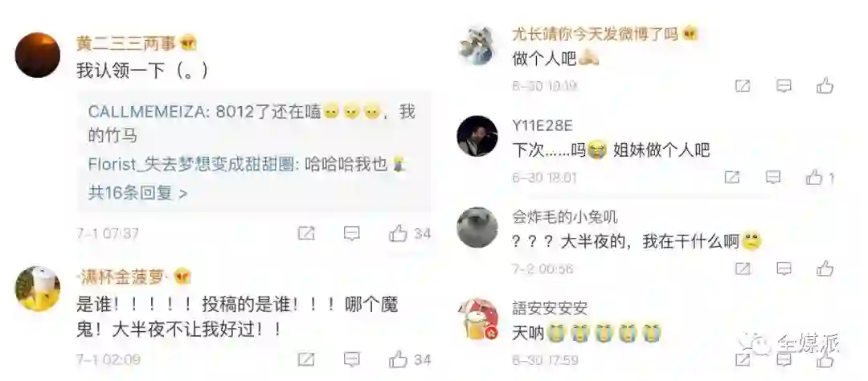Screen dimensions: 868x381
Task: Repost the comment by 满怀金菠萝
Action: pyautogui.click(x=306, y=359)
